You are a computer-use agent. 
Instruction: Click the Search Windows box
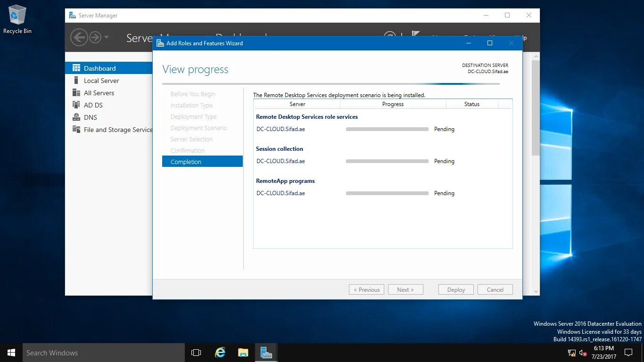point(104,353)
